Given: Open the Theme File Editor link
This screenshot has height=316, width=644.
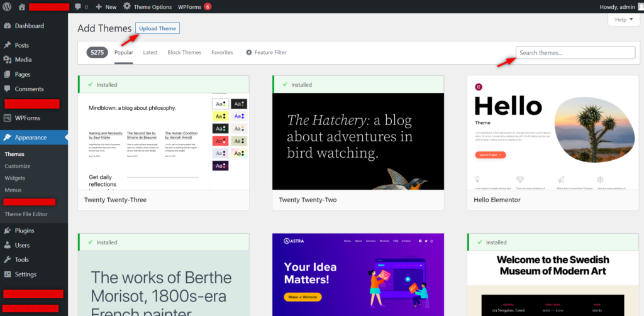Looking at the screenshot, I should tap(26, 214).
